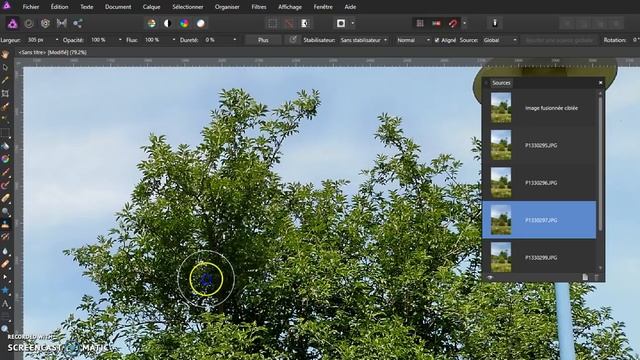The width and height of the screenshot is (640, 360).
Task: Select the Sans titre document tab
Action: click(x=52, y=53)
